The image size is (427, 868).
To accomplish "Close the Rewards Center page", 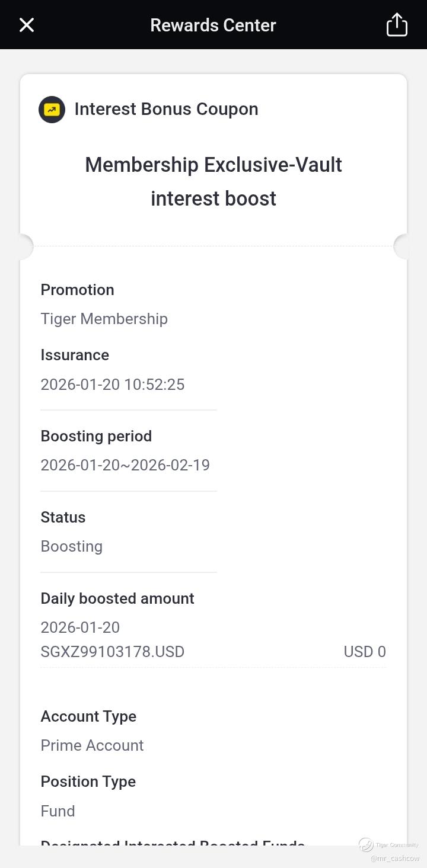I will tap(27, 25).
